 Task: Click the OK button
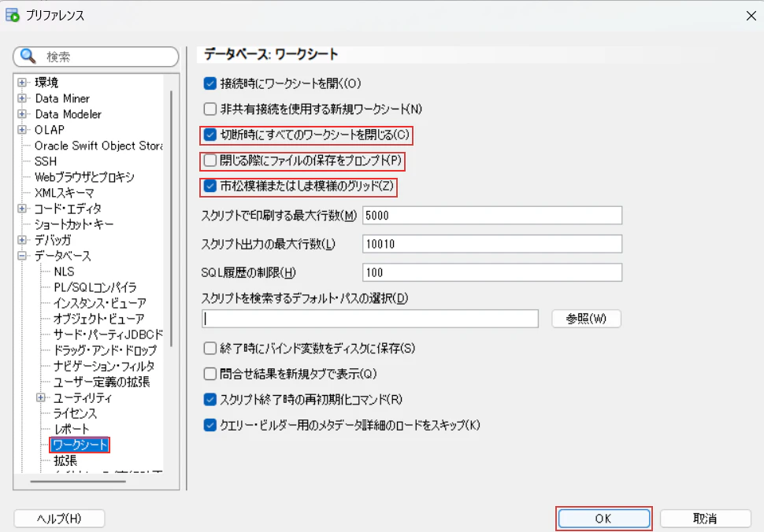point(603,519)
